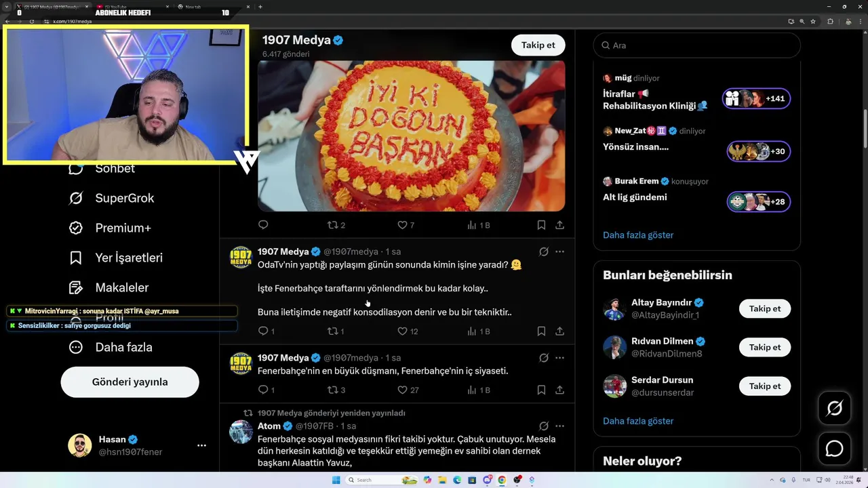
Task: Show more suggestions under Bunları beğenebilirsin
Action: click(638, 421)
